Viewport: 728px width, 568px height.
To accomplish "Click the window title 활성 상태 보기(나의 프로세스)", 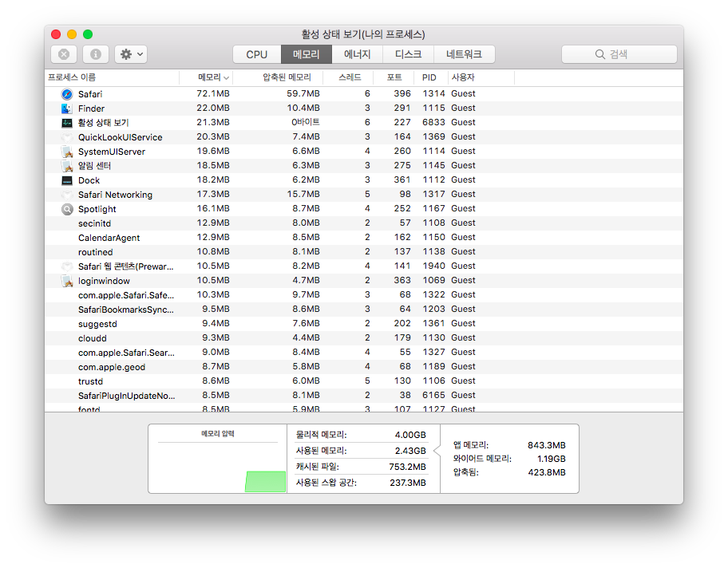I will tap(363, 34).
